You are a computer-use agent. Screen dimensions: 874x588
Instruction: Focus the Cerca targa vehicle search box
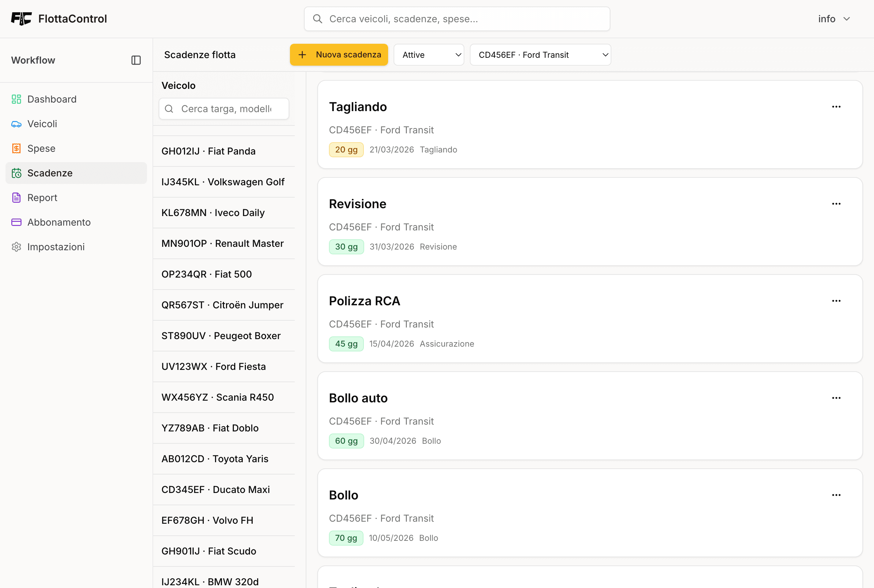(x=226, y=109)
